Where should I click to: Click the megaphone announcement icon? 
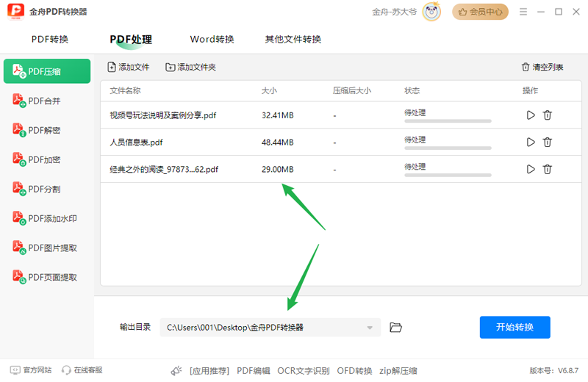[x=176, y=371]
